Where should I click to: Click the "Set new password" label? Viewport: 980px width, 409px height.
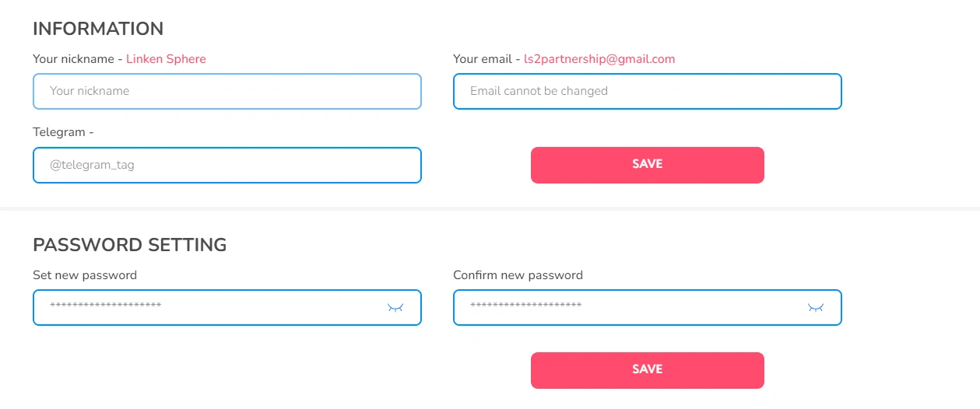85,275
